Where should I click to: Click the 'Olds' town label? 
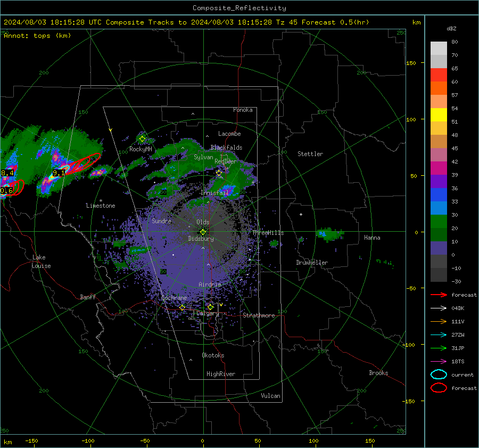coord(203,222)
